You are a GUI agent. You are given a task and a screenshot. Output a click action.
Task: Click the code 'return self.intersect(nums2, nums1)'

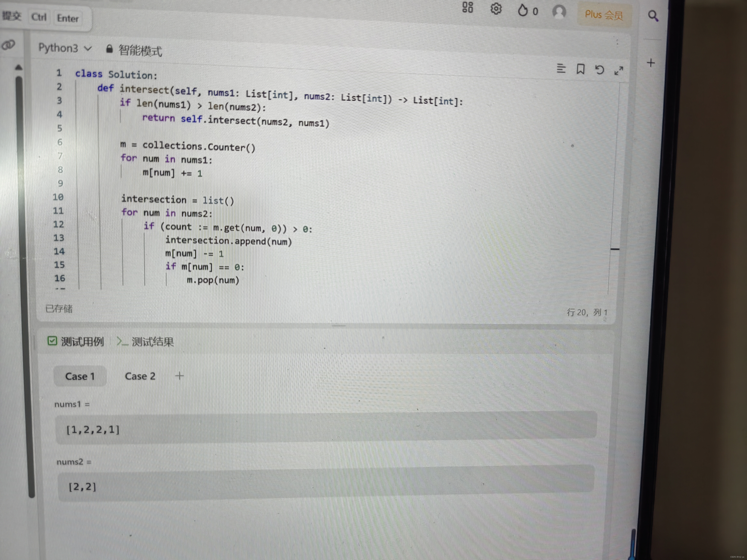pos(236,120)
